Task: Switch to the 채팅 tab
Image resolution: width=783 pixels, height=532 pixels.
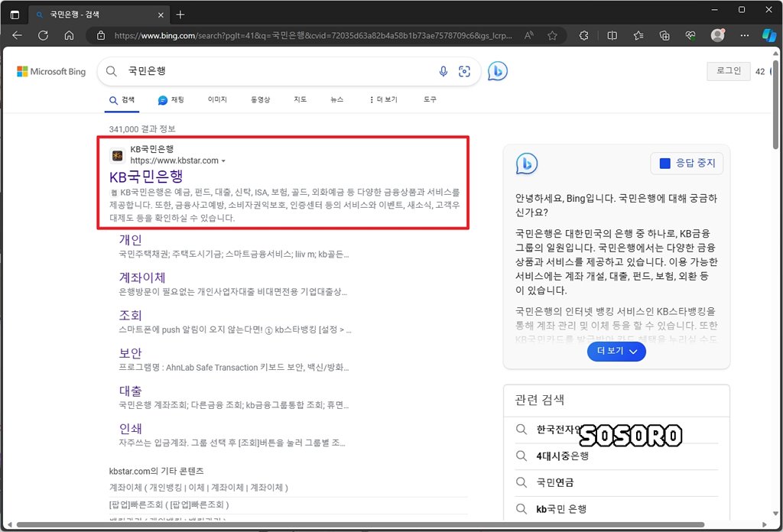Action: 171,100
